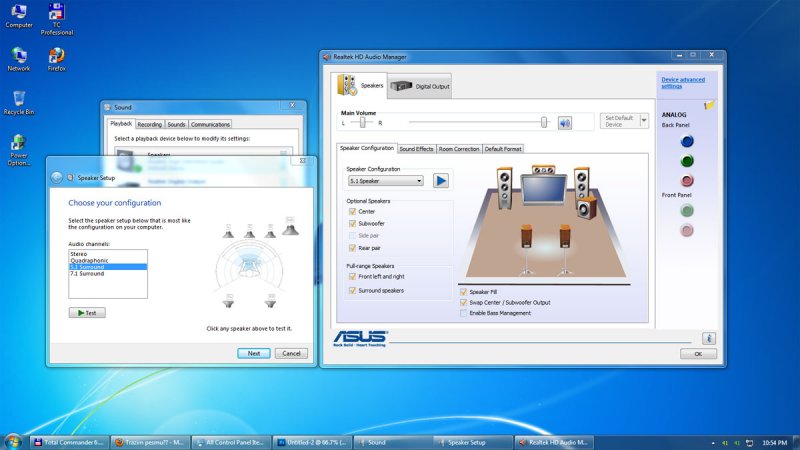Select the green back panel jack
The width and height of the screenshot is (800, 450).
point(687,161)
